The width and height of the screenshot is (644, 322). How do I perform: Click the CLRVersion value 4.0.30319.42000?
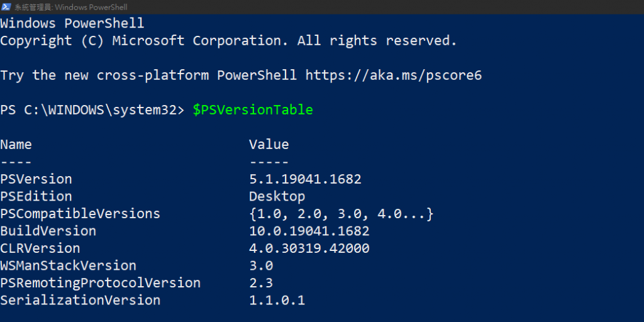pyautogui.click(x=309, y=248)
